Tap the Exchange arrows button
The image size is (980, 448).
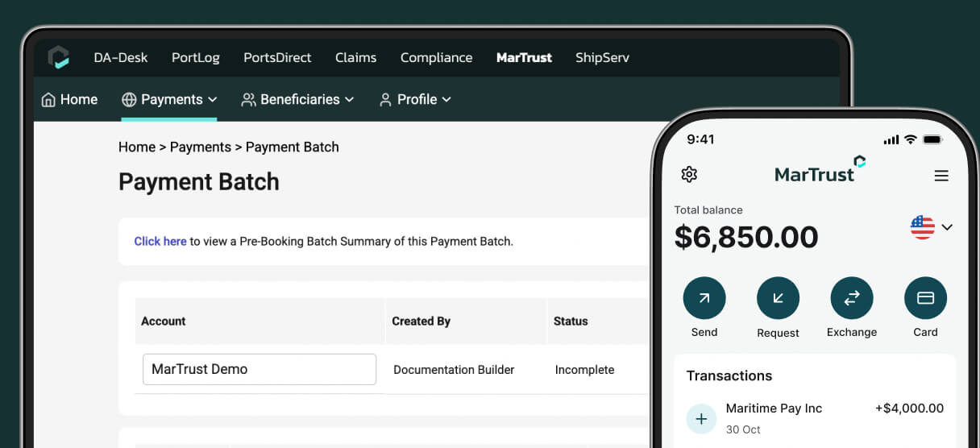click(x=852, y=298)
